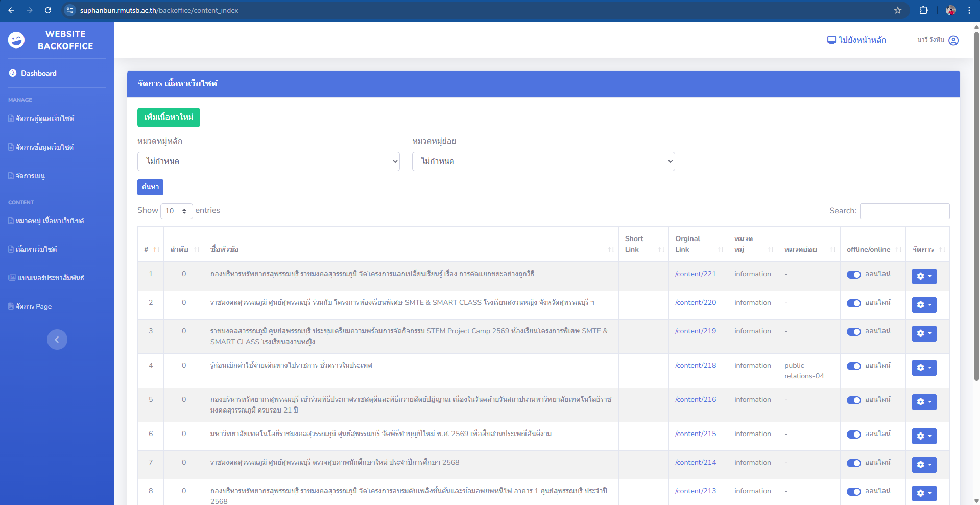Open the /content/220 original link
Screen dimensions: 980x505
pos(695,302)
